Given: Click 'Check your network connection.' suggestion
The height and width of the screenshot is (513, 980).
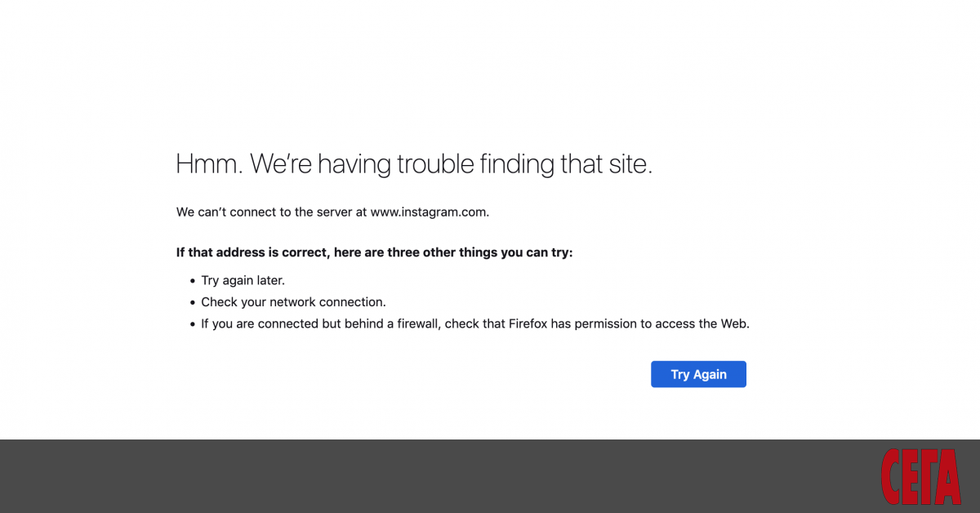Looking at the screenshot, I should pos(293,302).
